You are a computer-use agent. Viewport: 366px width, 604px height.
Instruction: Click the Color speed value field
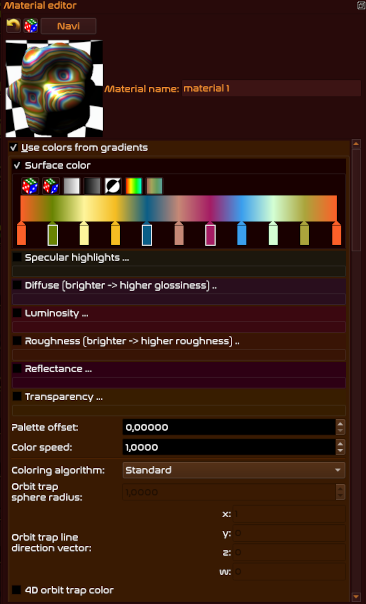(229, 447)
